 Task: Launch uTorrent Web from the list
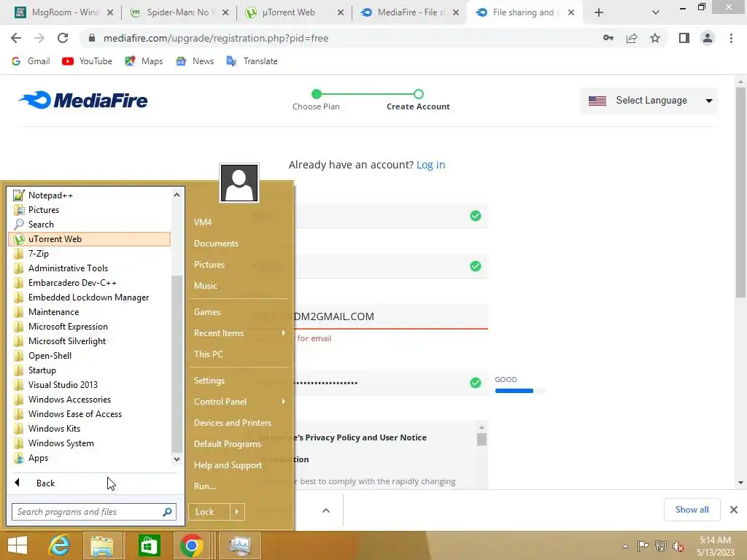point(90,239)
